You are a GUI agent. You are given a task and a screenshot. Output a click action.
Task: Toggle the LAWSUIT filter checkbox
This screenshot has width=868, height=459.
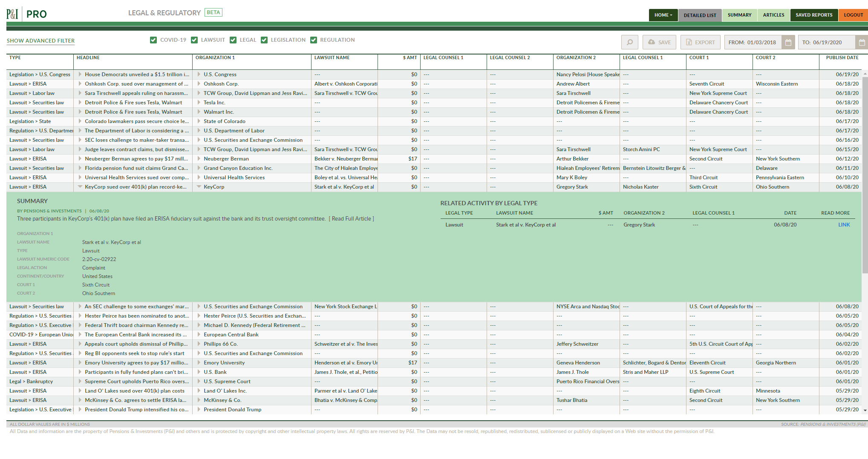[x=194, y=40]
